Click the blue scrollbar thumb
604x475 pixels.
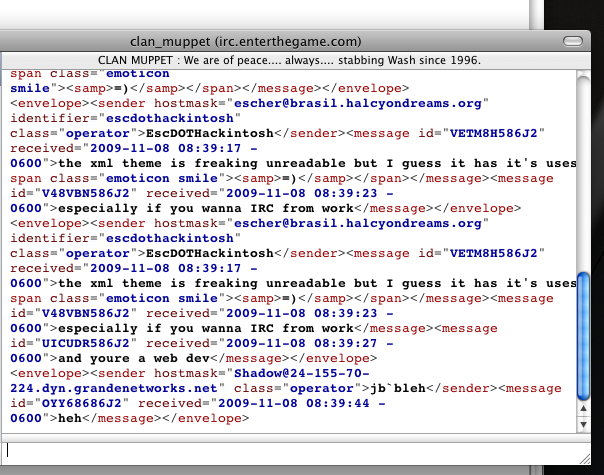584,336
